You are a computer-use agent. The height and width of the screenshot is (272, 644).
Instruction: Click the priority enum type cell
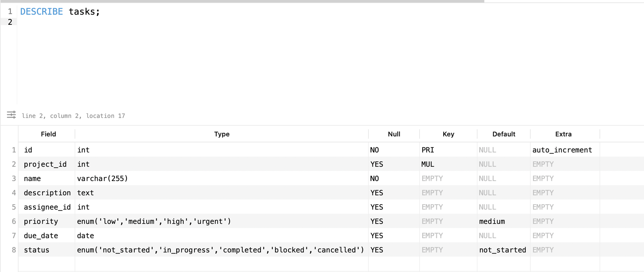[154, 221]
